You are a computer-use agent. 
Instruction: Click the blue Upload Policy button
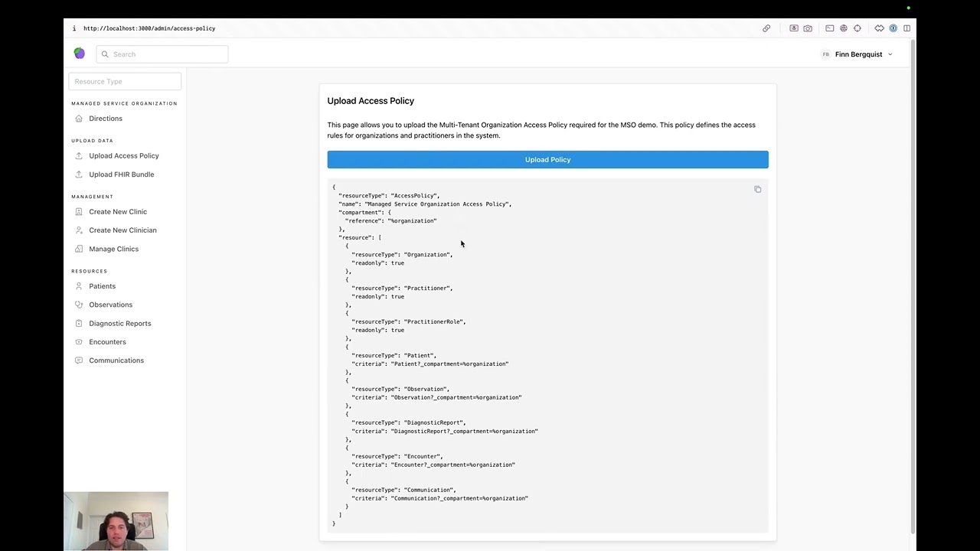click(x=547, y=159)
